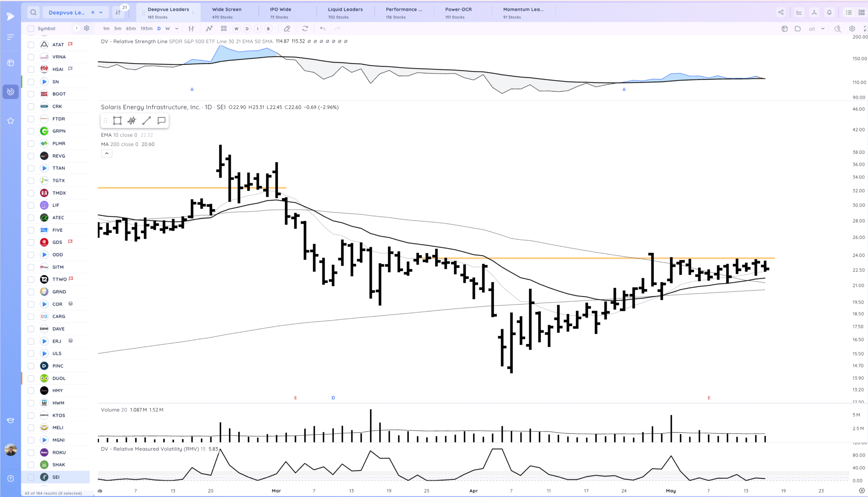Viewport: 868px width, 497px height.
Task: Switch to the IPO Wide tab
Action: coord(280,12)
